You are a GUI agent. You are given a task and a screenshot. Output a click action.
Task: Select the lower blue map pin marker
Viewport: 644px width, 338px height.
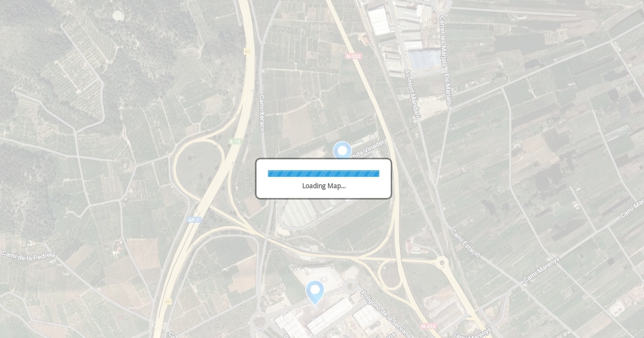(315, 292)
